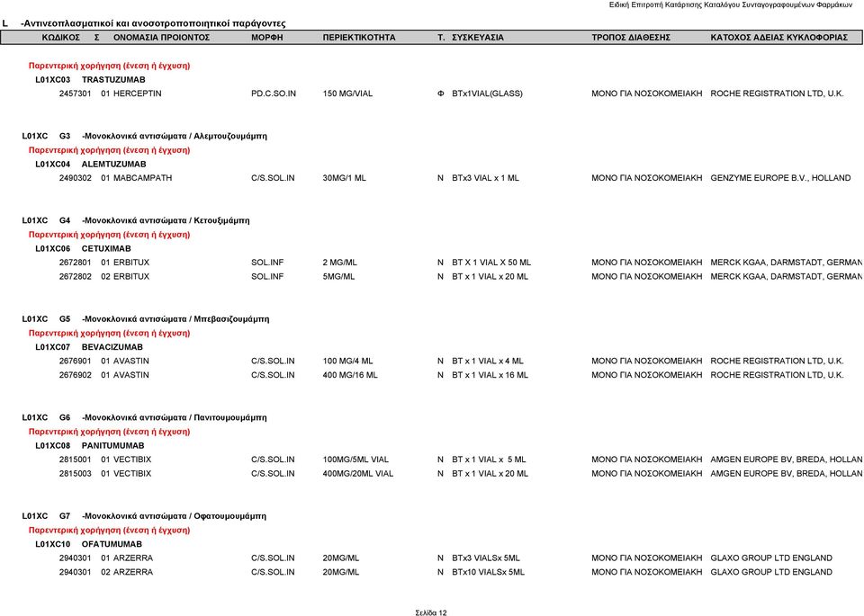The image size is (864, 616).
Task: Click the ΟΝΟΜΑΣΙΑ ΠΡΟΙΟΝΤΟΣ column header
Action: (x=161, y=38)
